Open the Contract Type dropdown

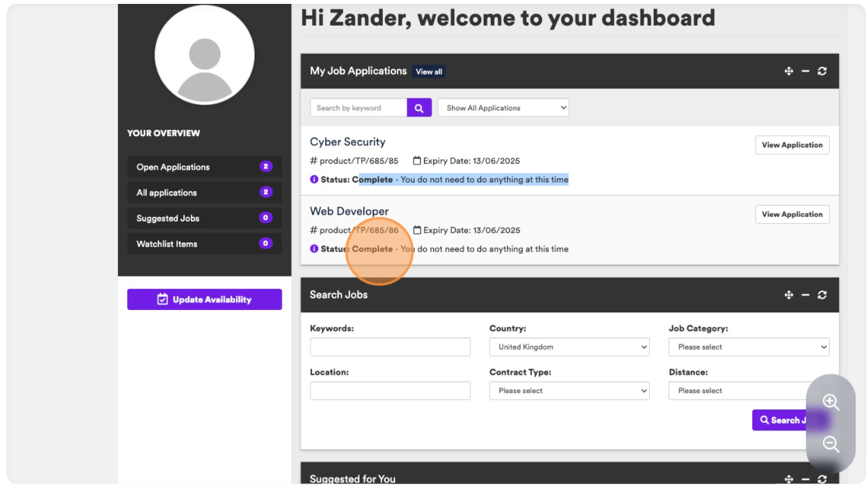[569, 391]
